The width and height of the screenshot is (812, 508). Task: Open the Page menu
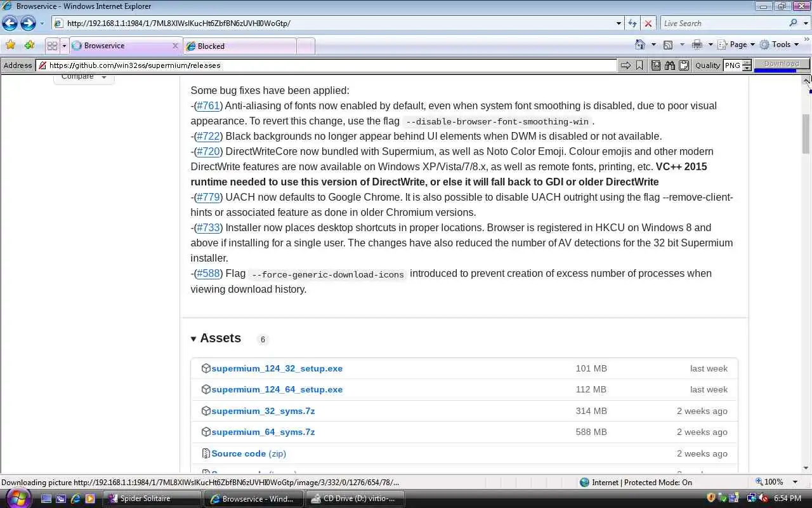pos(737,44)
